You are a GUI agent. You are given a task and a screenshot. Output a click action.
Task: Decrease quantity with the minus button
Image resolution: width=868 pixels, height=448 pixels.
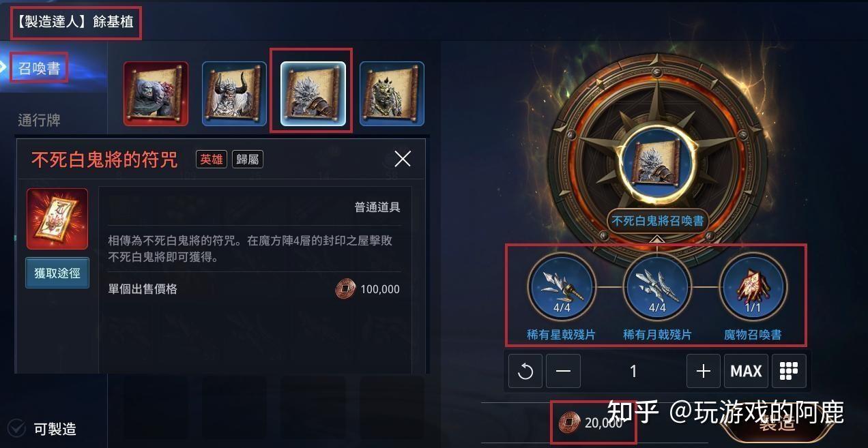coord(563,372)
